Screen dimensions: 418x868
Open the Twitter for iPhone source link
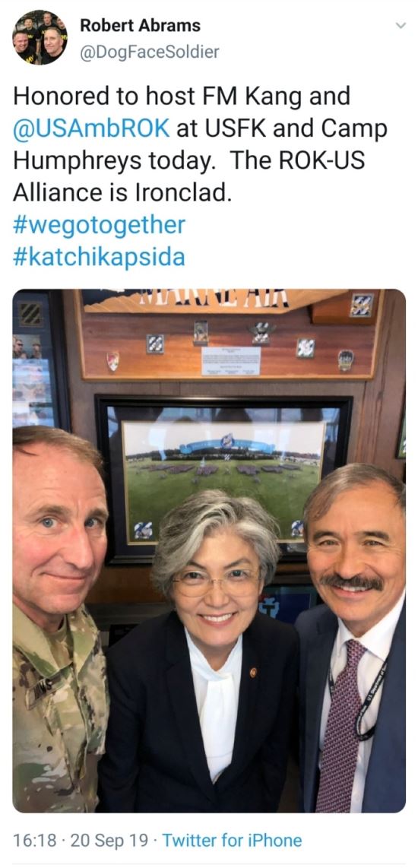(x=233, y=841)
